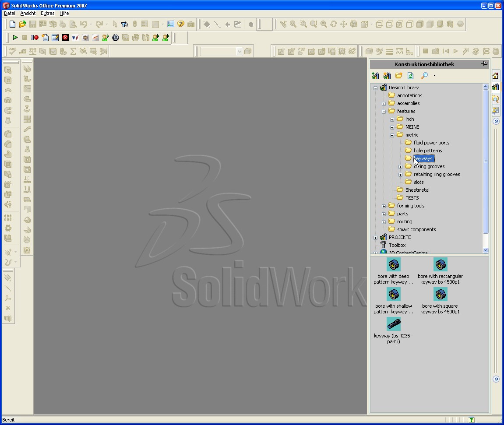Collapse the metric folder
Image resolution: width=504 pixels, height=425 pixels.
pyautogui.click(x=392, y=135)
